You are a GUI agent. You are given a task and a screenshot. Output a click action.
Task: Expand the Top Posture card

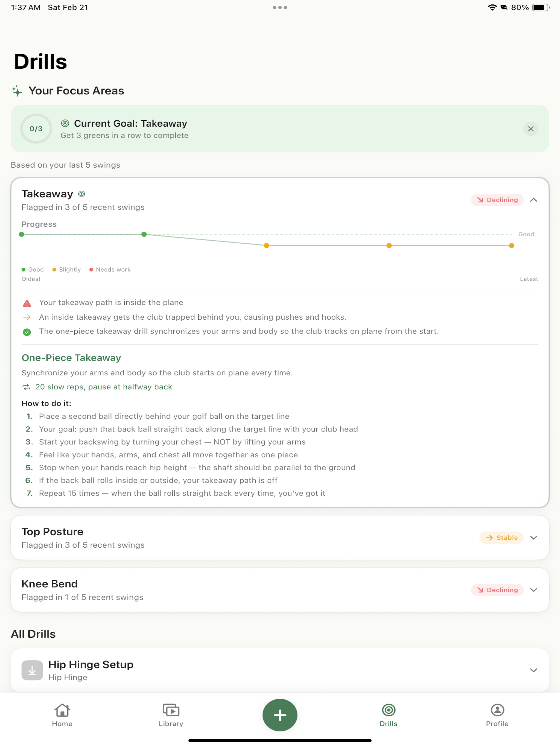coord(533,537)
